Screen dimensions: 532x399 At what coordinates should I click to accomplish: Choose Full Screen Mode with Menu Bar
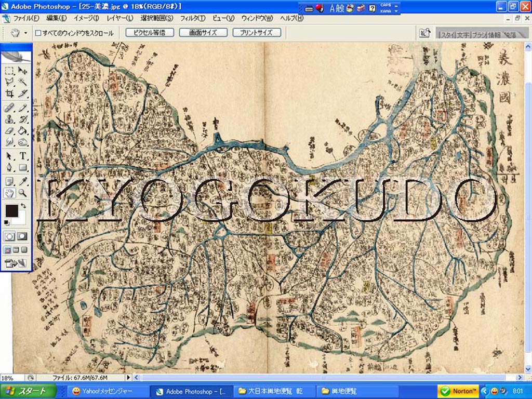click(x=16, y=250)
